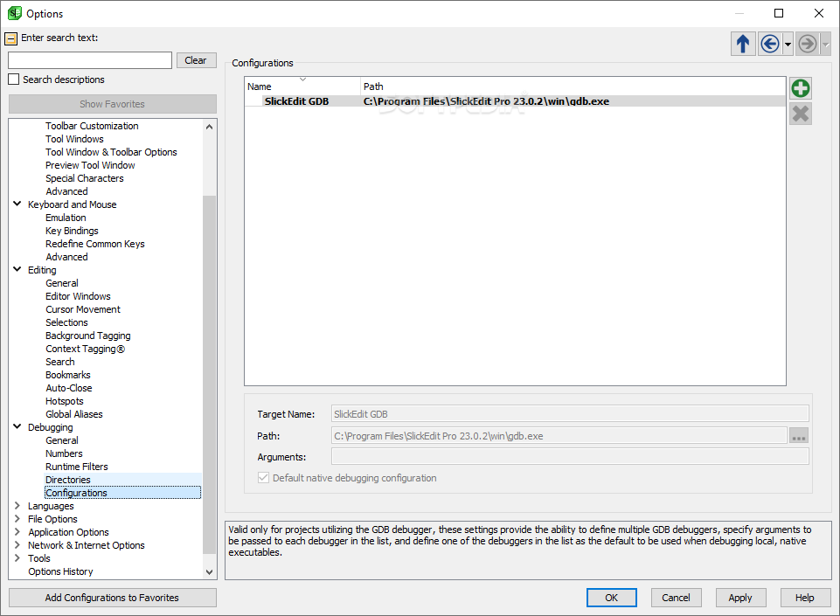Open Bookmarks options
The height and width of the screenshot is (616, 840).
pos(67,375)
